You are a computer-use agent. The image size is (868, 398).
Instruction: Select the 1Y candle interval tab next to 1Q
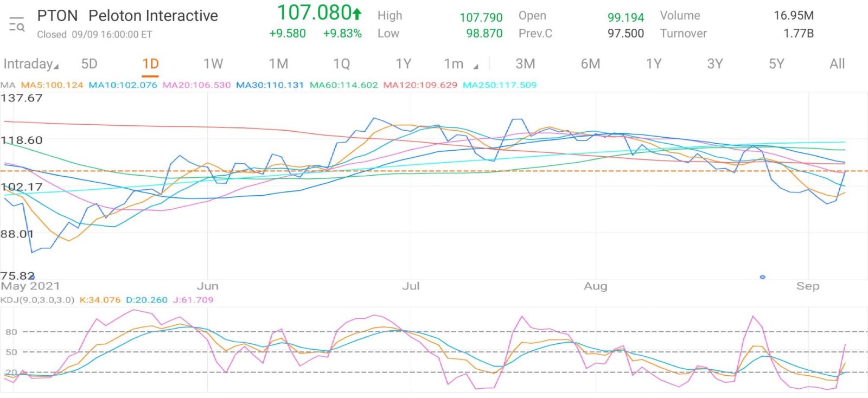tap(403, 64)
